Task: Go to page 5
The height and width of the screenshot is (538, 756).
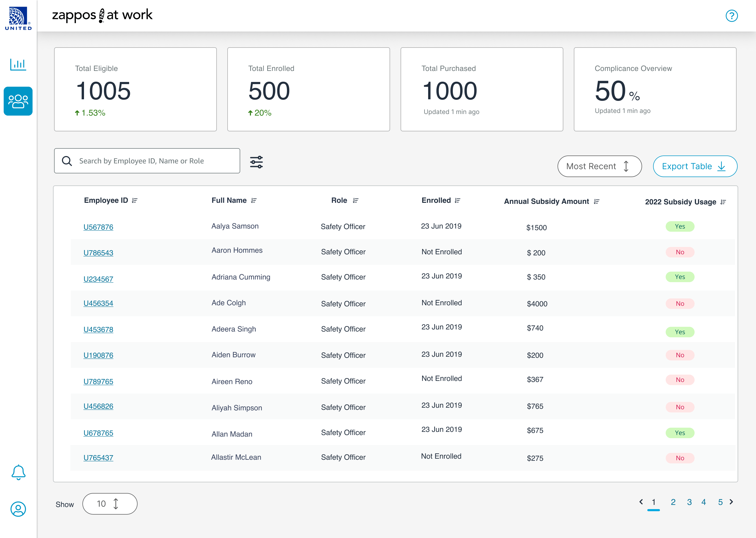Action: tap(720, 502)
